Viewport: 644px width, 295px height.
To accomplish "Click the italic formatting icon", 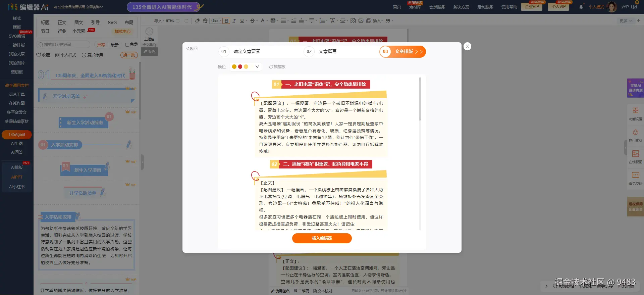I will 234,21.
